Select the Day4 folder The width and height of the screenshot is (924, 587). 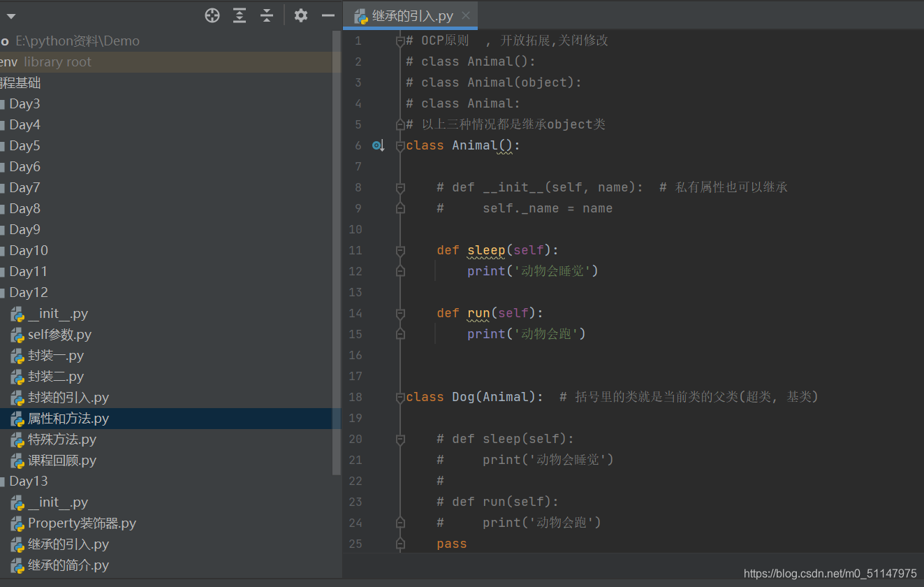tap(24, 125)
